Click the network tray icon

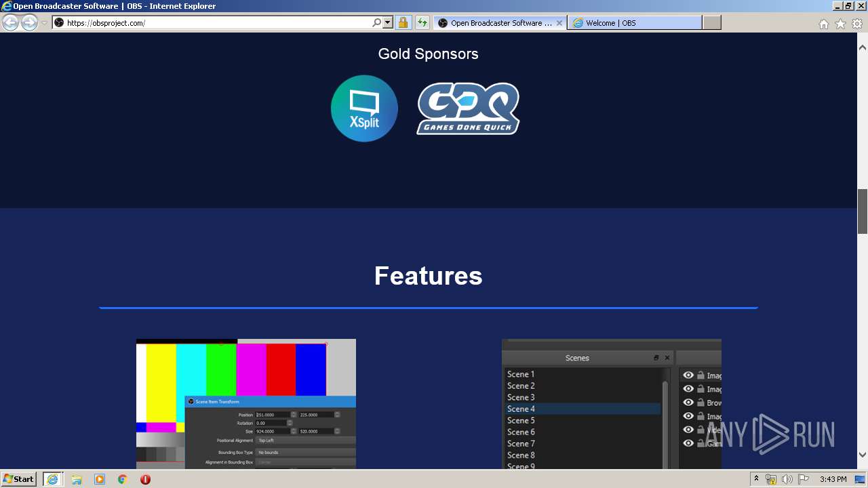tap(771, 479)
